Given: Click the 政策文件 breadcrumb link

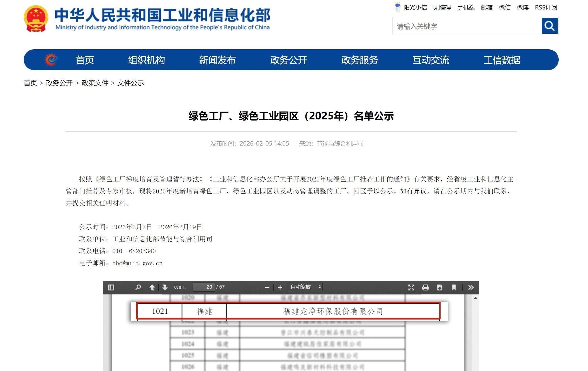Looking at the screenshot, I should click(95, 83).
